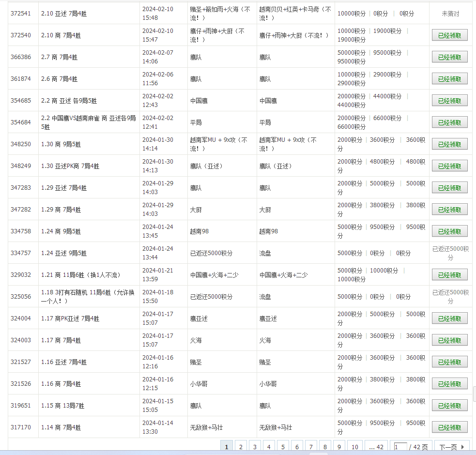Click 已经领取 button for row 366386
This screenshot has width=476, height=455.
pyautogui.click(x=449, y=57)
